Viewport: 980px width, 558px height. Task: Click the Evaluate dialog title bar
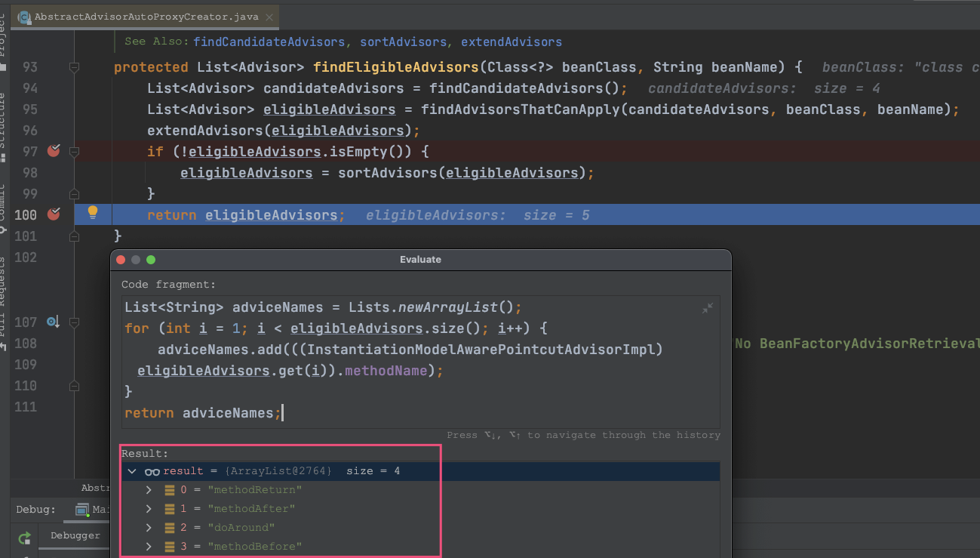pyautogui.click(x=420, y=260)
